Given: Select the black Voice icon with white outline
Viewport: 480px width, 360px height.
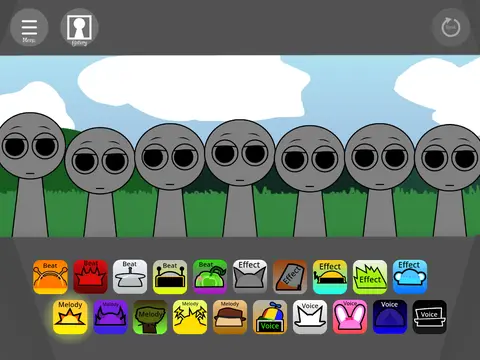Looking at the screenshot, I should coord(430,317).
